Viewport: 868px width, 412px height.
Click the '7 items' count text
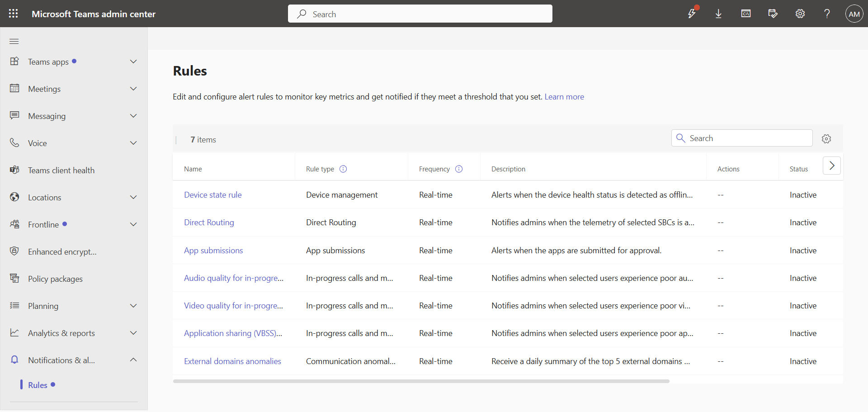203,140
